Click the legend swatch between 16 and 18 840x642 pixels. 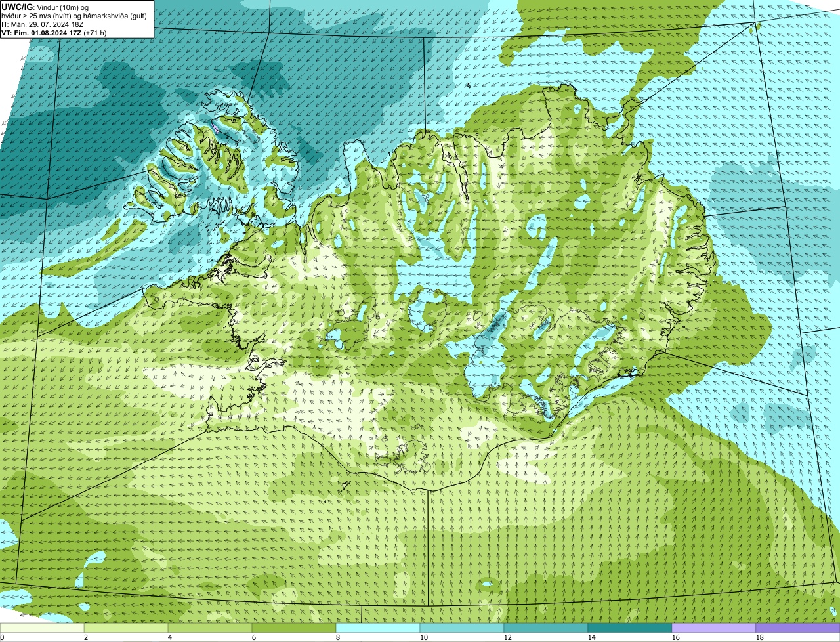[x=714, y=628]
